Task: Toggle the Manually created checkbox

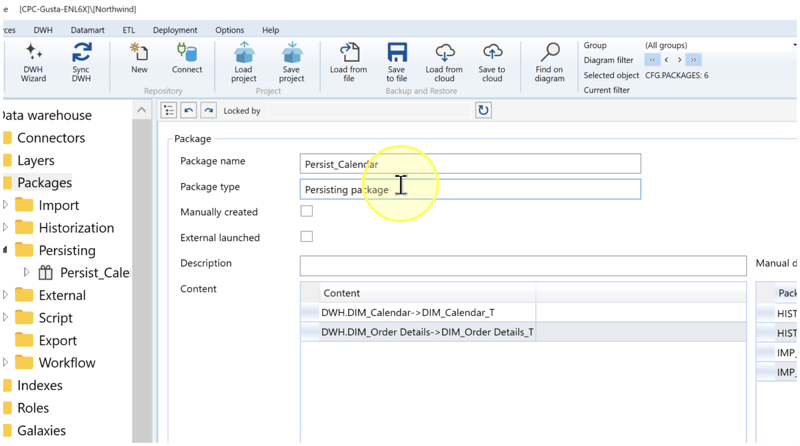Action: [x=307, y=211]
